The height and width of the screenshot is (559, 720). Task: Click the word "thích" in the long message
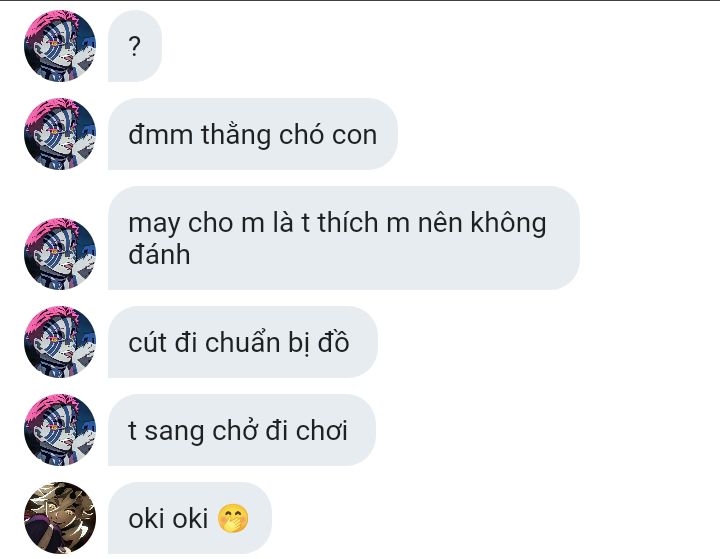[x=348, y=223]
